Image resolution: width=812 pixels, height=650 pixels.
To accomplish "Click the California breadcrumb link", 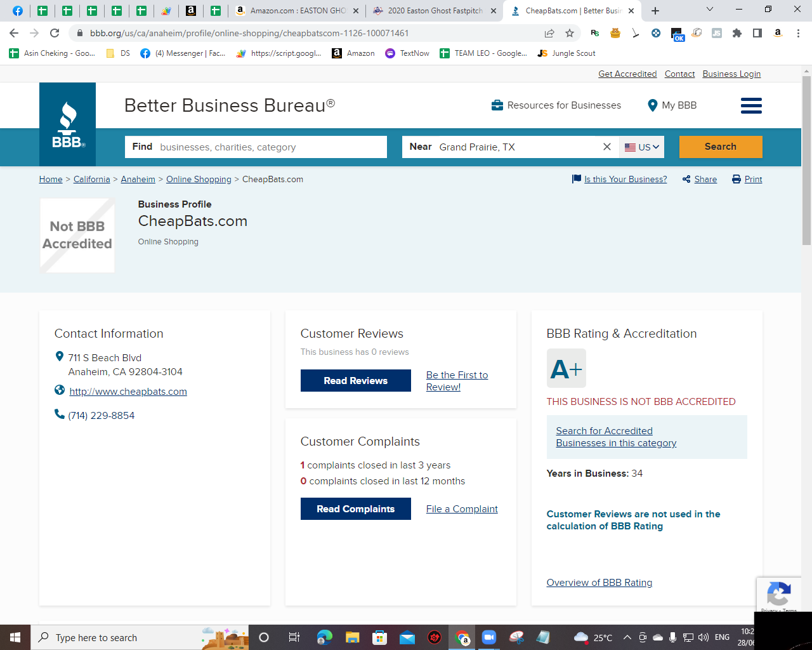I will click(91, 180).
